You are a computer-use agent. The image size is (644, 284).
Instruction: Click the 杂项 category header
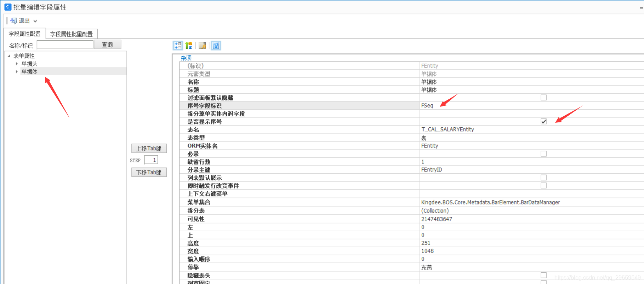[186, 58]
